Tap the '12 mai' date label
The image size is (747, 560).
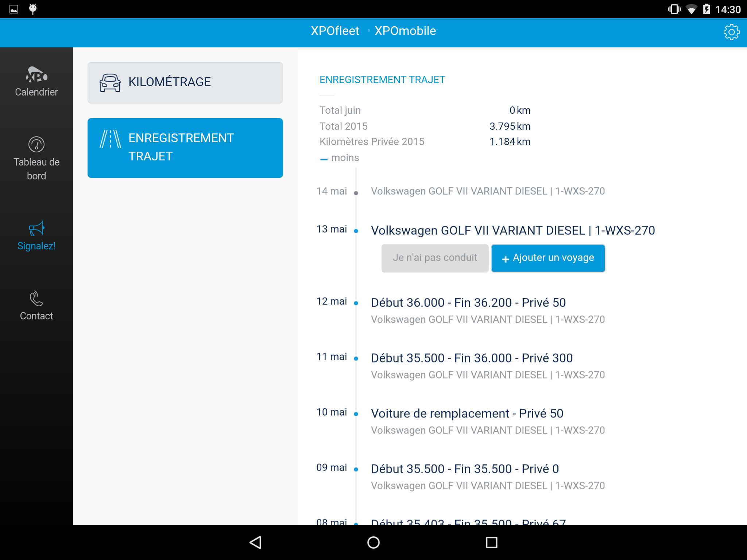click(x=332, y=302)
